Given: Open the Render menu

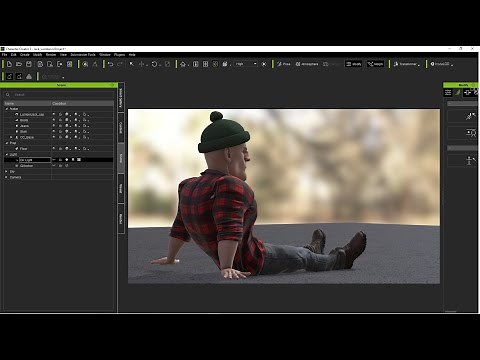Looking at the screenshot, I should [x=51, y=55].
